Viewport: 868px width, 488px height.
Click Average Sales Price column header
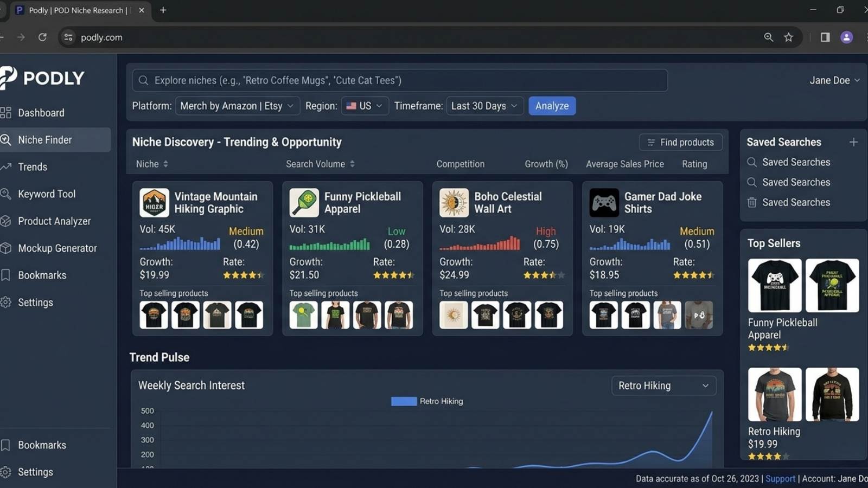(625, 164)
